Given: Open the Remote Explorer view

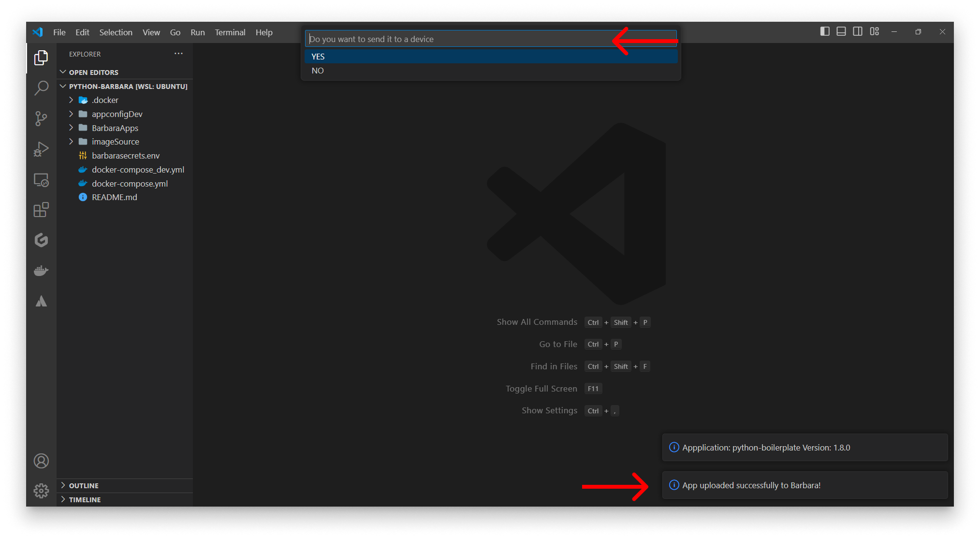Looking at the screenshot, I should coord(41,179).
